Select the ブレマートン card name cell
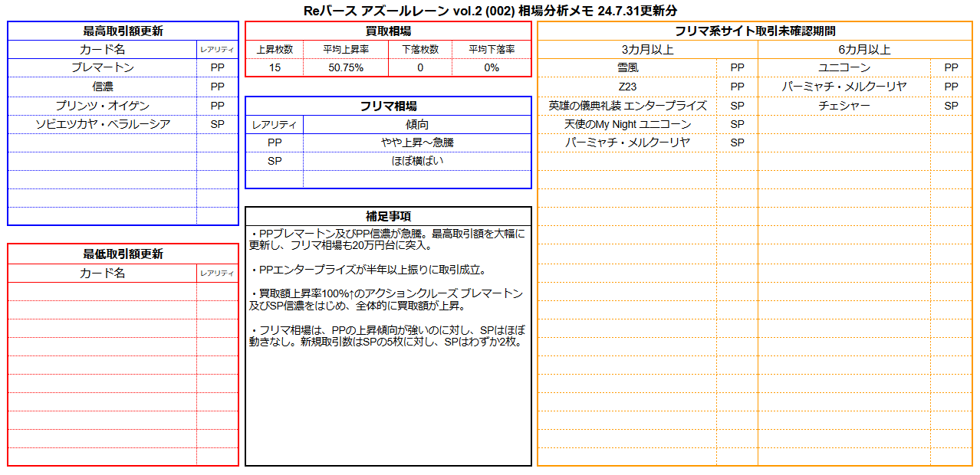Viewport: 980px width, 475px height. tap(102, 67)
